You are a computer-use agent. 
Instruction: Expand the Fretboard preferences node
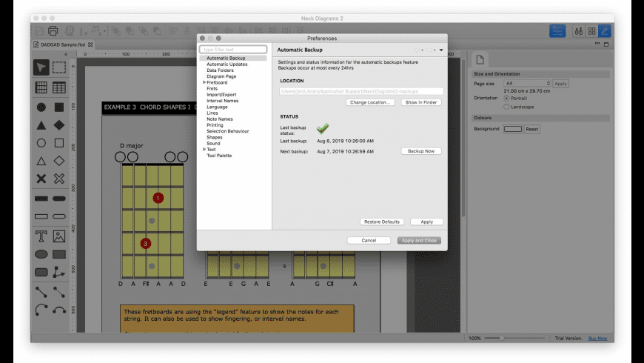tap(204, 83)
